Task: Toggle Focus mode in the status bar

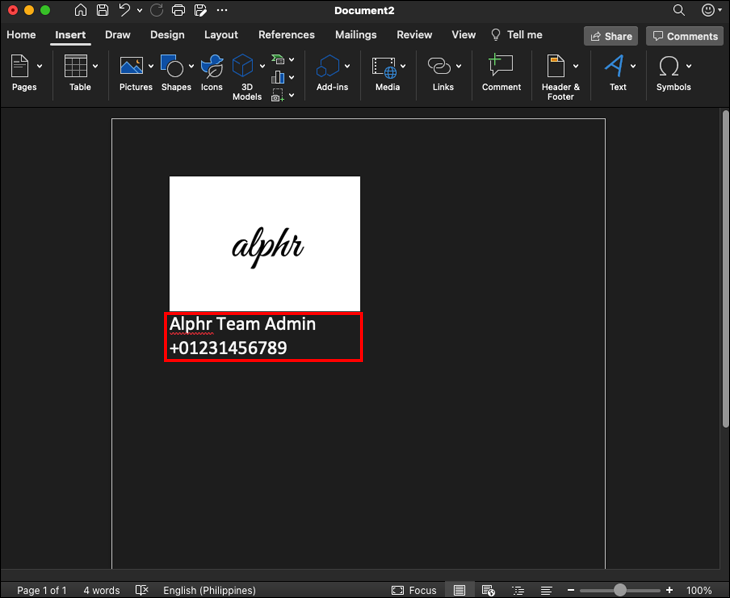Action: 414,590
